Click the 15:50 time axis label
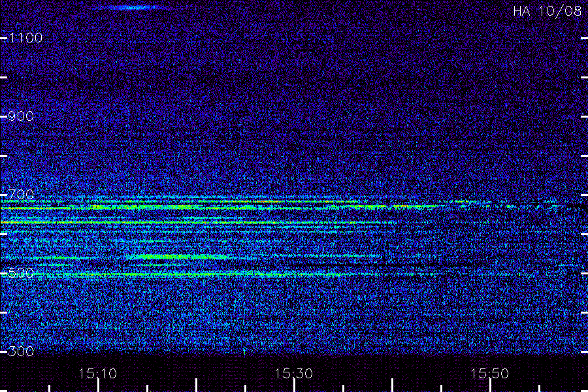 click(x=489, y=373)
